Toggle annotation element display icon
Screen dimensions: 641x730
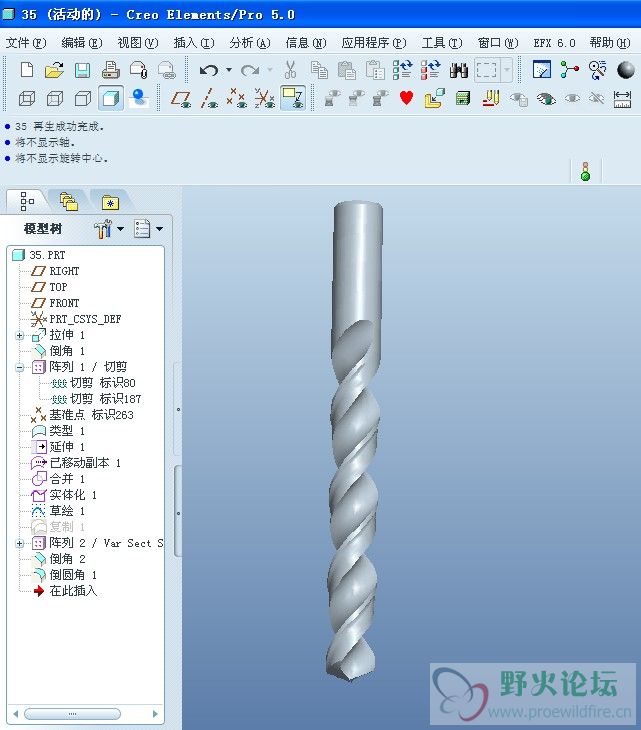coord(293,98)
